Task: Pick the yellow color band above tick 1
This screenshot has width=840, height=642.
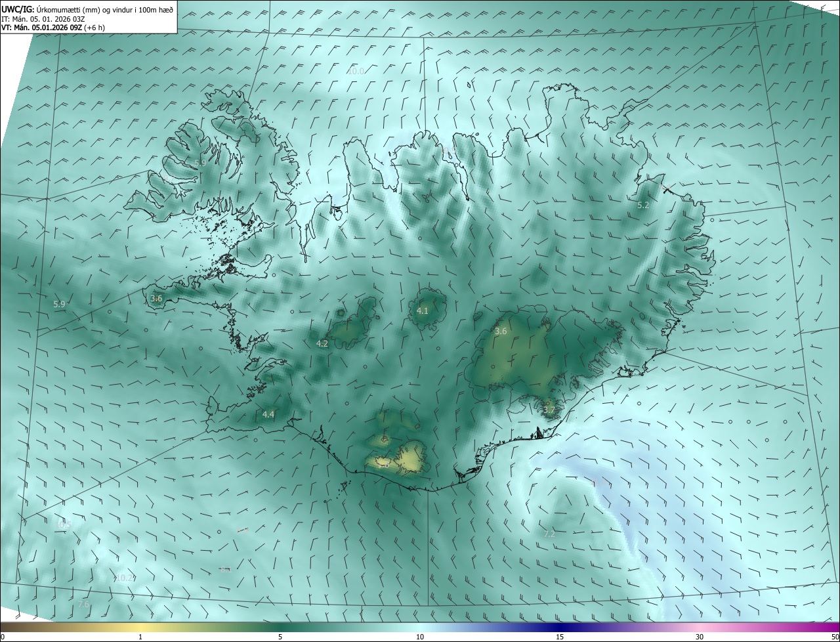Action: tap(140, 627)
